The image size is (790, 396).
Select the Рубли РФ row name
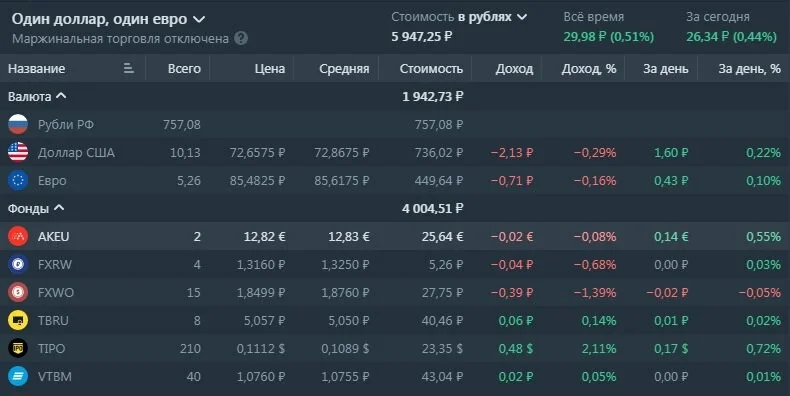coord(66,124)
